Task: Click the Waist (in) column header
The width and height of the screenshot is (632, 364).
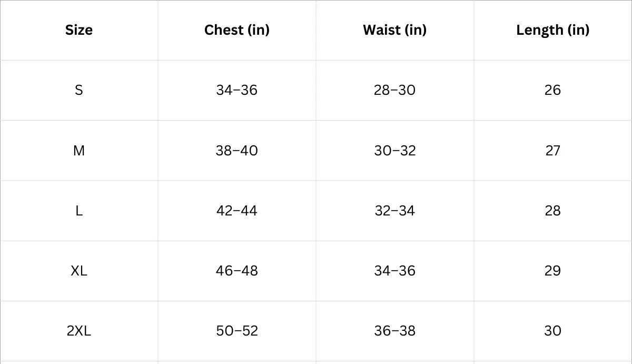Action: coord(395,30)
